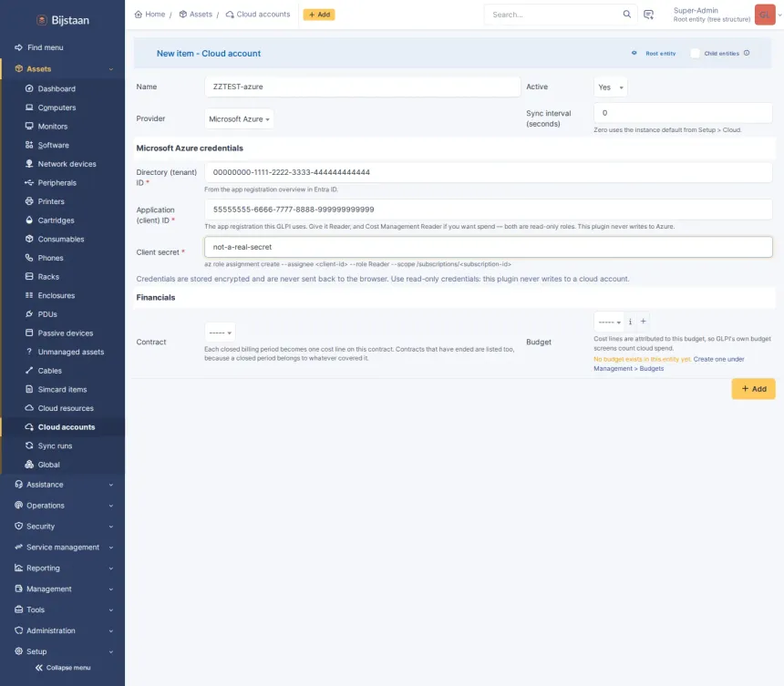The image size is (784, 686).
Task: Open the Passive devices icon
Action: coord(29,333)
